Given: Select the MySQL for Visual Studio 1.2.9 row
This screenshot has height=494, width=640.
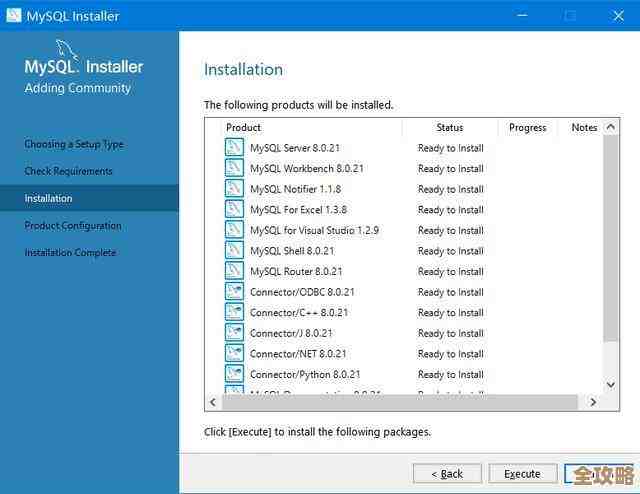Looking at the screenshot, I should point(314,230).
